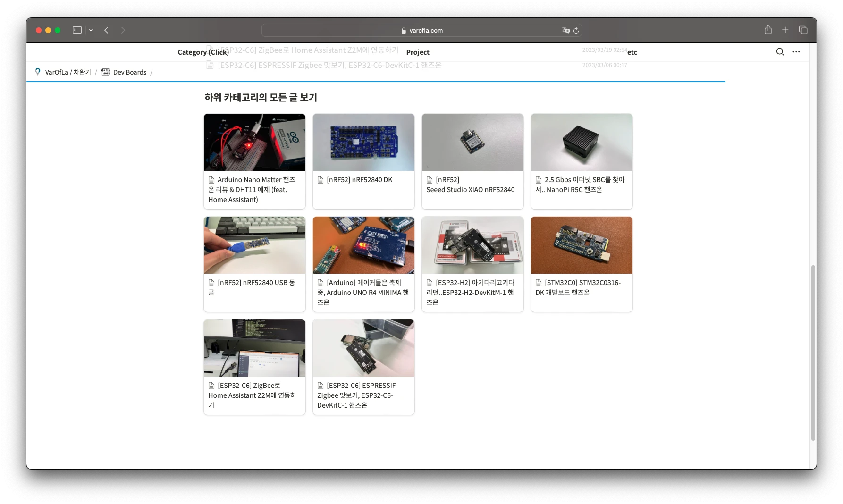843x504 pixels.
Task: Open the three-dots more menu
Action: [x=796, y=52]
